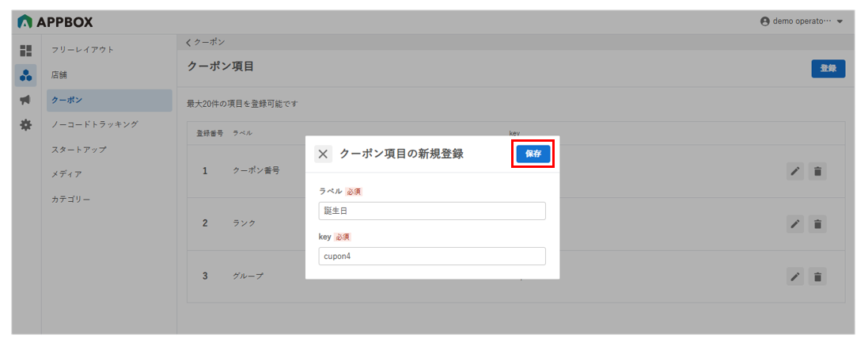This screenshot has width=868, height=350.
Task: Click the ラベル input field containing 誕生日
Action: (432, 211)
